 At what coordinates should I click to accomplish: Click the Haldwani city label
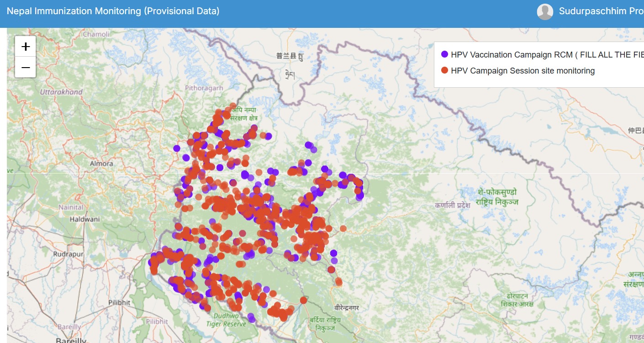(84, 219)
